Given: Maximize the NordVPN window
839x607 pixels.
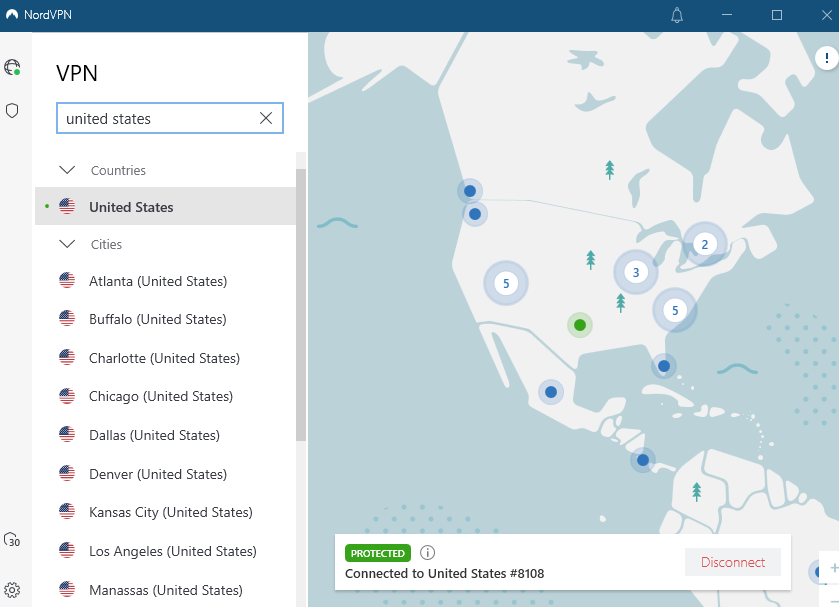Looking at the screenshot, I should 777,15.
